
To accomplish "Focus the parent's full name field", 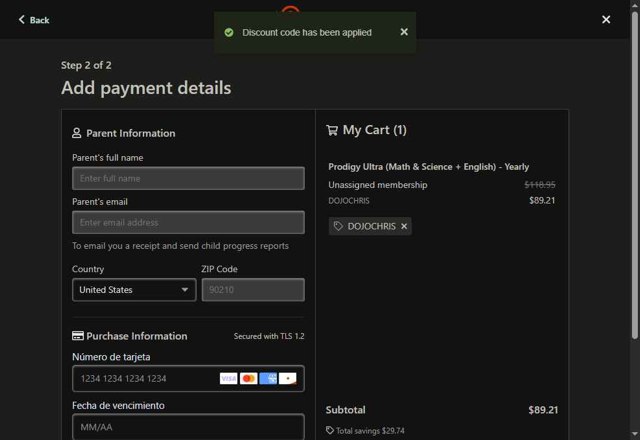I will [x=188, y=178].
